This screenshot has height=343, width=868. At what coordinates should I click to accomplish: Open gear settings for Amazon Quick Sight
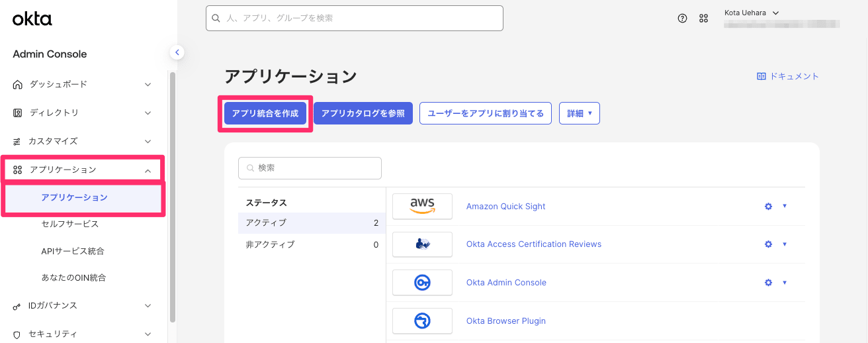coord(768,206)
